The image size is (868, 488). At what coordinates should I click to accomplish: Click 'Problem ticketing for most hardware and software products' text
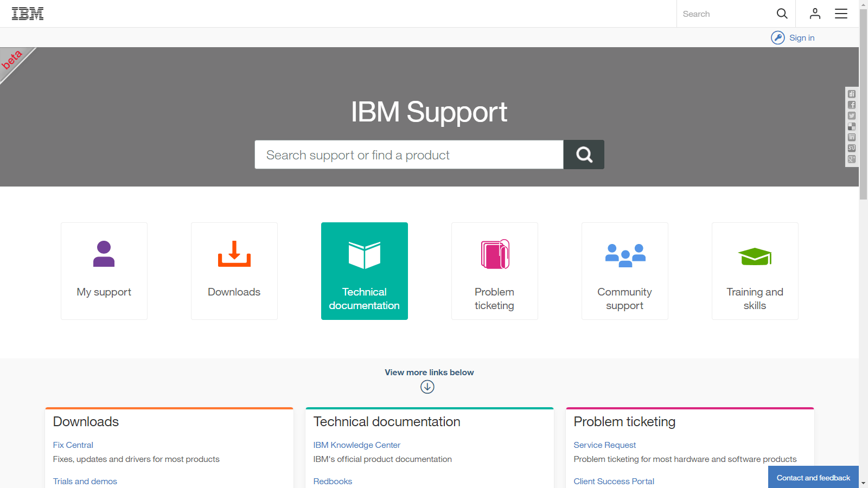pyautogui.click(x=685, y=459)
